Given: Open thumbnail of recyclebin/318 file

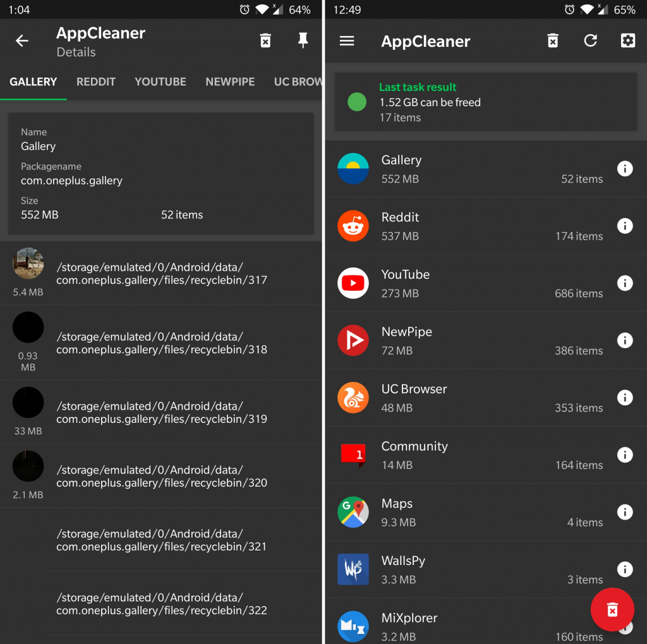Looking at the screenshot, I should point(28,327).
